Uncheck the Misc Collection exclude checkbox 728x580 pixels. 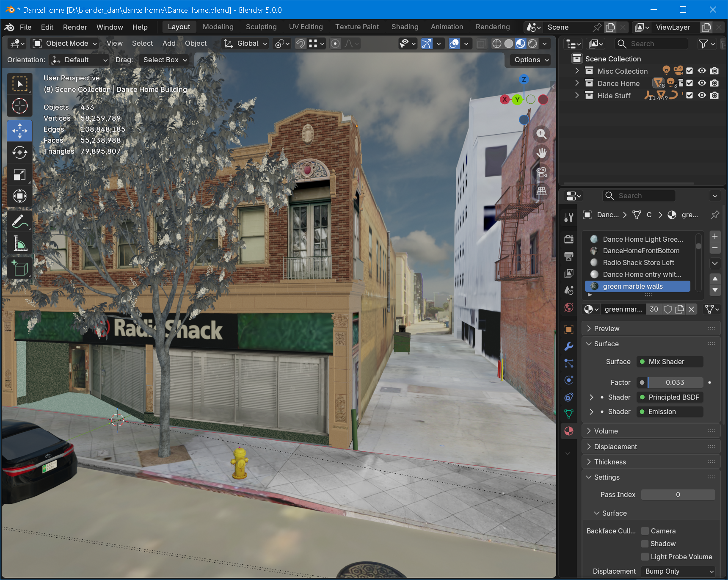coord(689,71)
